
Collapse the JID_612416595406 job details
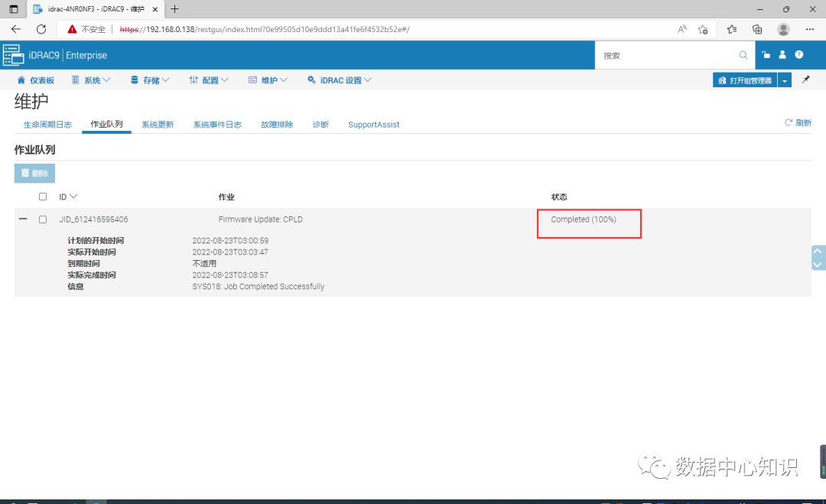coord(23,219)
